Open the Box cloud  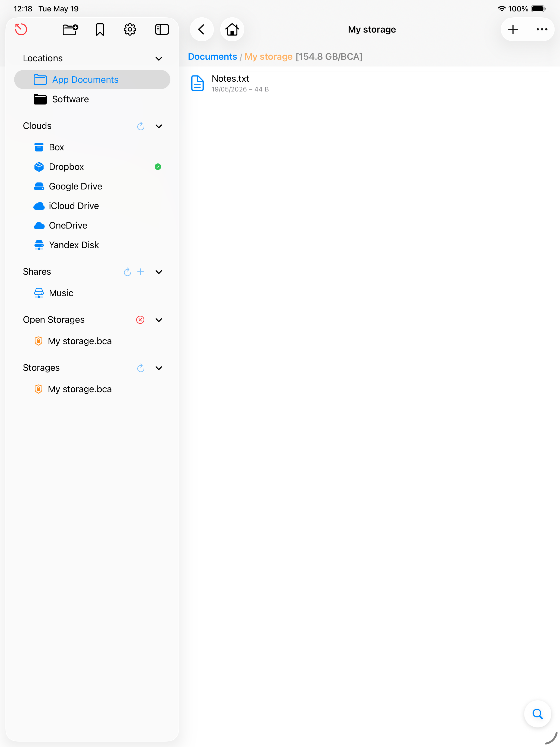pyautogui.click(x=92, y=147)
